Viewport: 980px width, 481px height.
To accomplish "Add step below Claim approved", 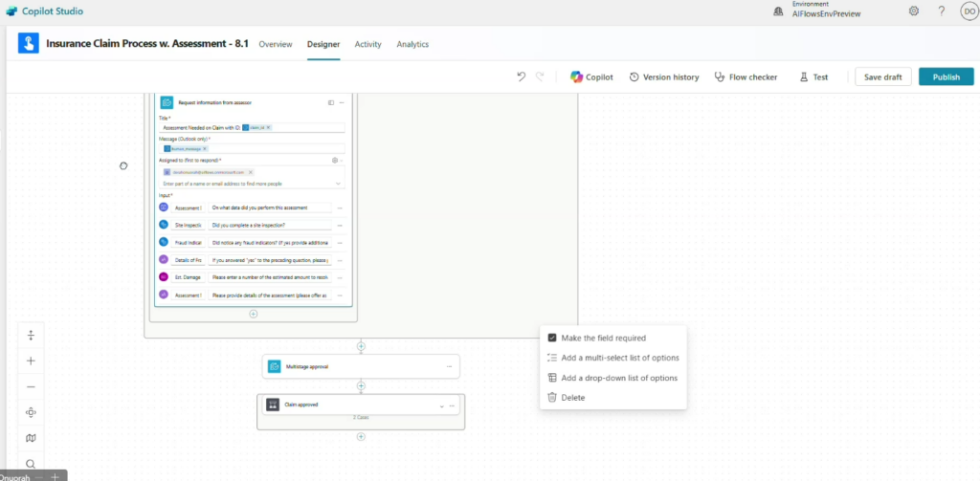I will coord(361,437).
